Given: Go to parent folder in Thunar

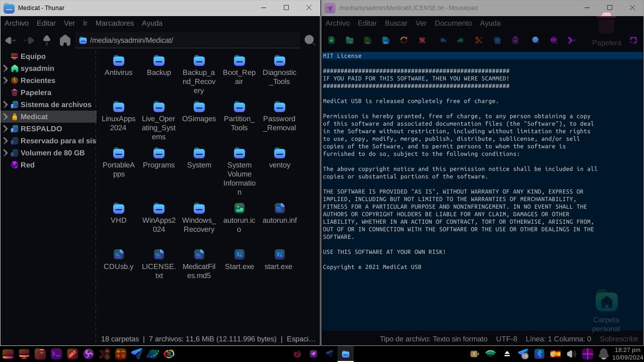Looking at the screenshot, I should click(x=47, y=40).
